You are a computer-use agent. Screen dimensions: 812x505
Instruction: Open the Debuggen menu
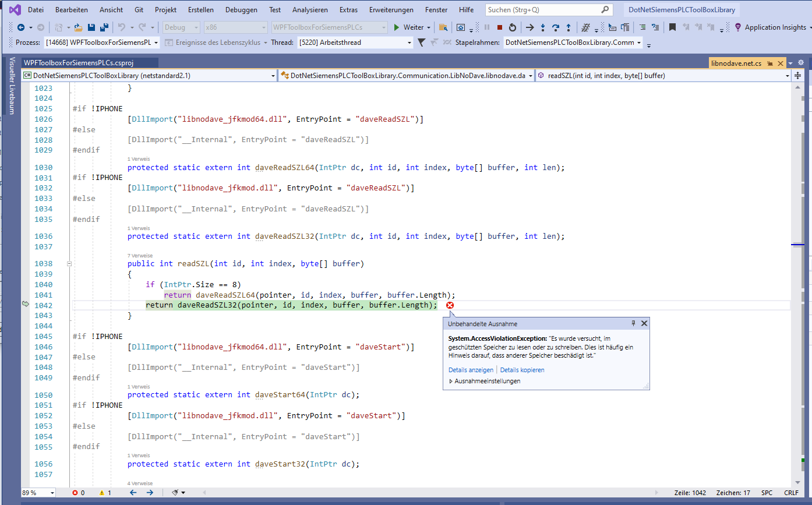pyautogui.click(x=241, y=9)
